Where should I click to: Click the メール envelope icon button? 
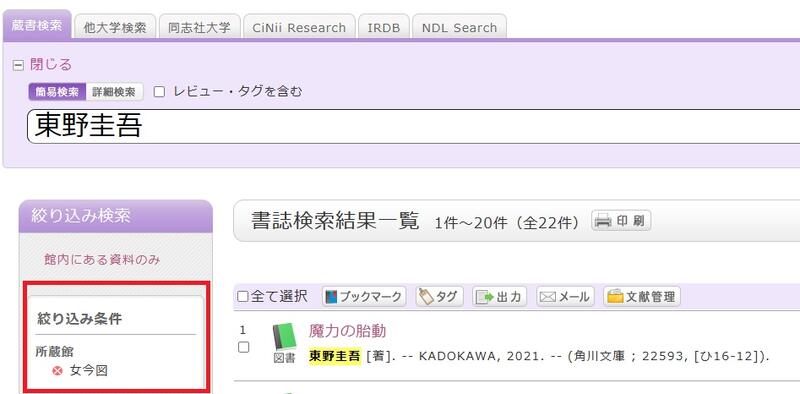(565, 297)
